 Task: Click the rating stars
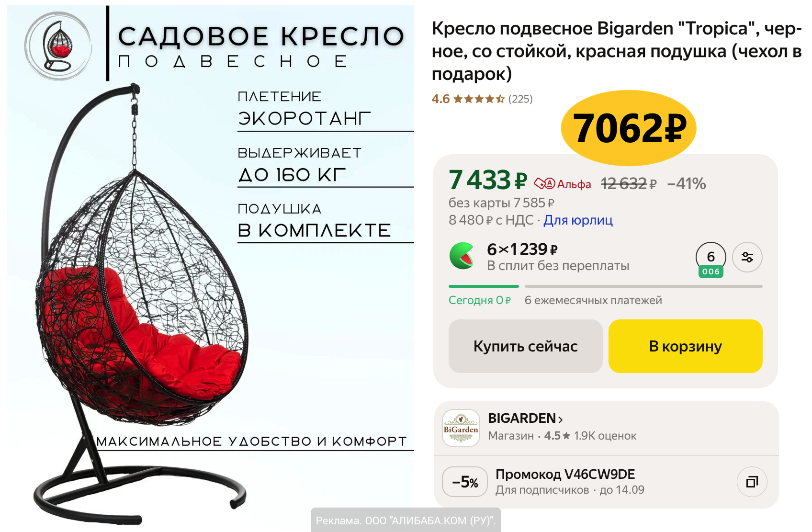[x=479, y=99]
